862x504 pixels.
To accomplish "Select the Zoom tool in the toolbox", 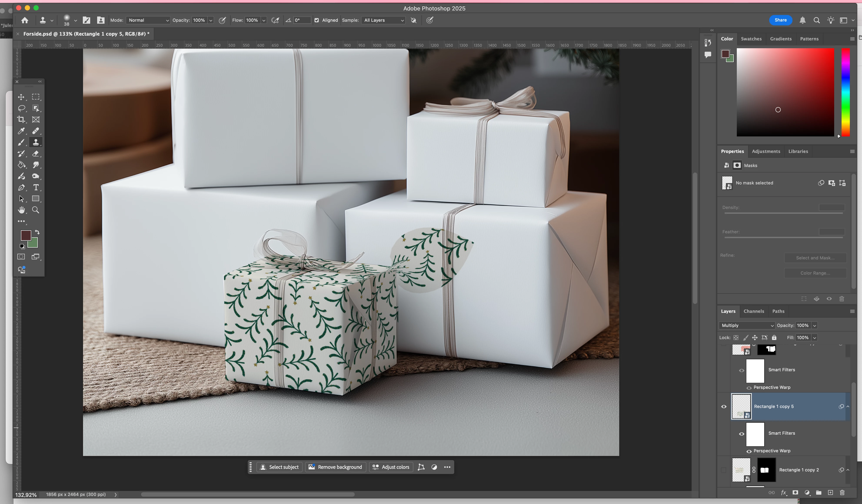I will (36, 210).
